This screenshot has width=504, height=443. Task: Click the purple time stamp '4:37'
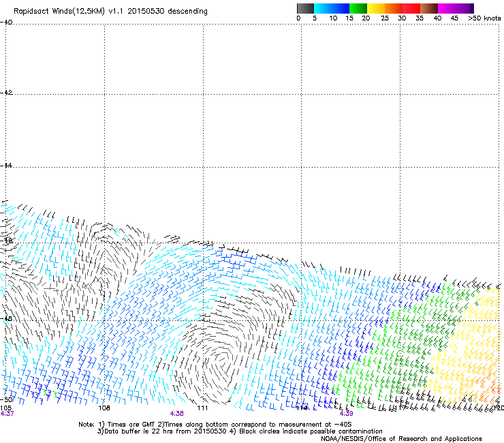point(7,414)
